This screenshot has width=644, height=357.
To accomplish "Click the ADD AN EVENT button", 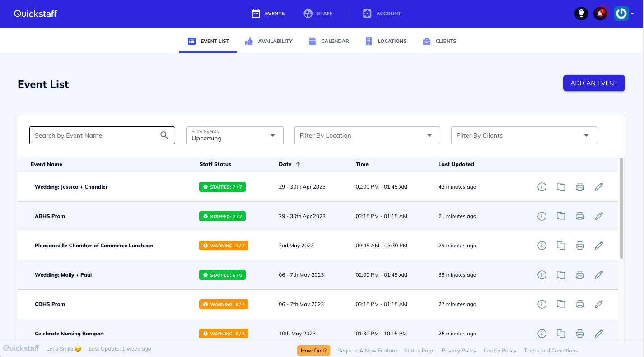I will [594, 83].
